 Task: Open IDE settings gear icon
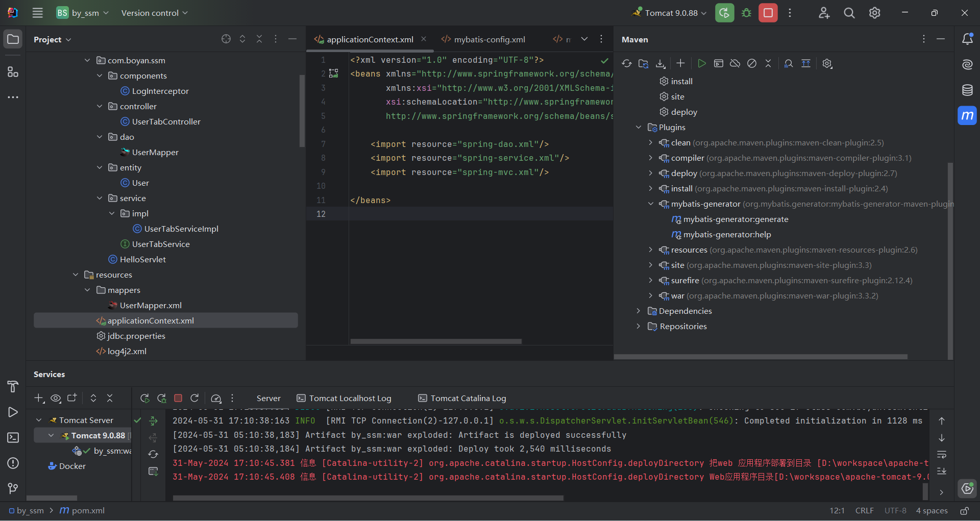pyautogui.click(x=875, y=13)
